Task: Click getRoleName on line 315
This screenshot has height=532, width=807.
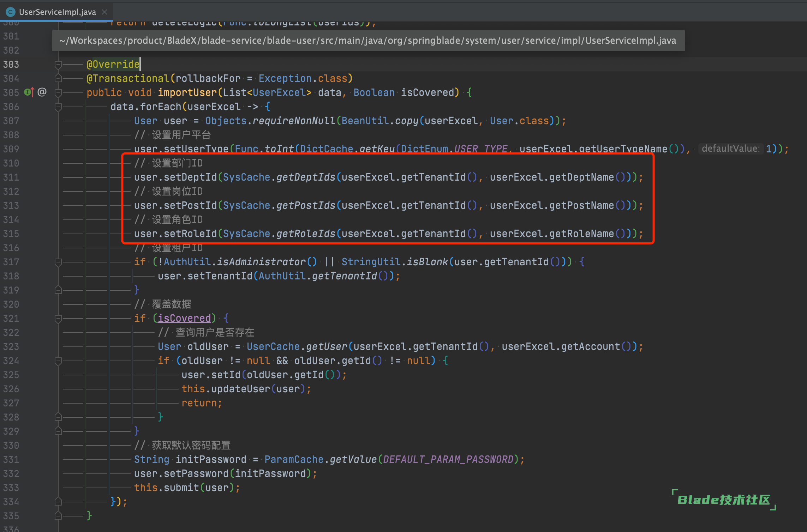Action: click(x=582, y=234)
